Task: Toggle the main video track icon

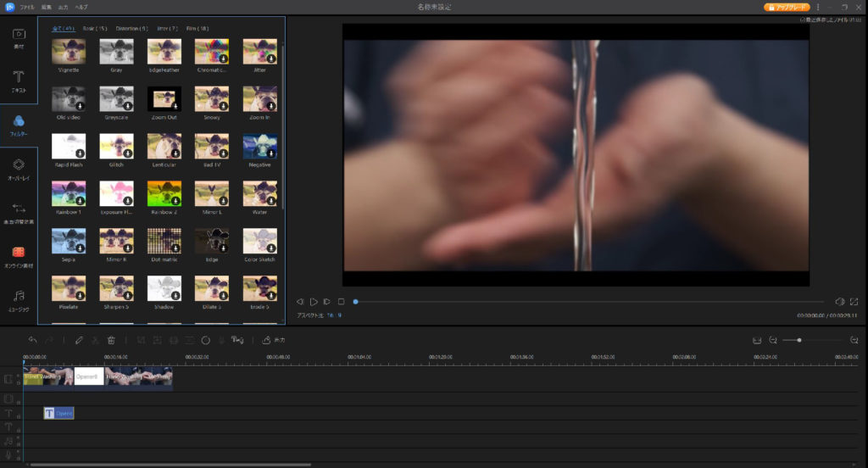Action: click(x=8, y=379)
